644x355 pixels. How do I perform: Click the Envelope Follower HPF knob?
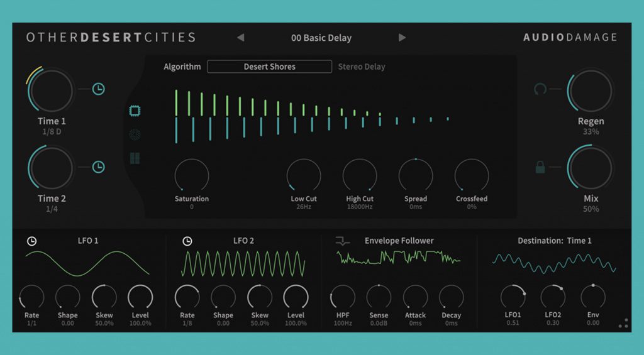click(x=343, y=297)
